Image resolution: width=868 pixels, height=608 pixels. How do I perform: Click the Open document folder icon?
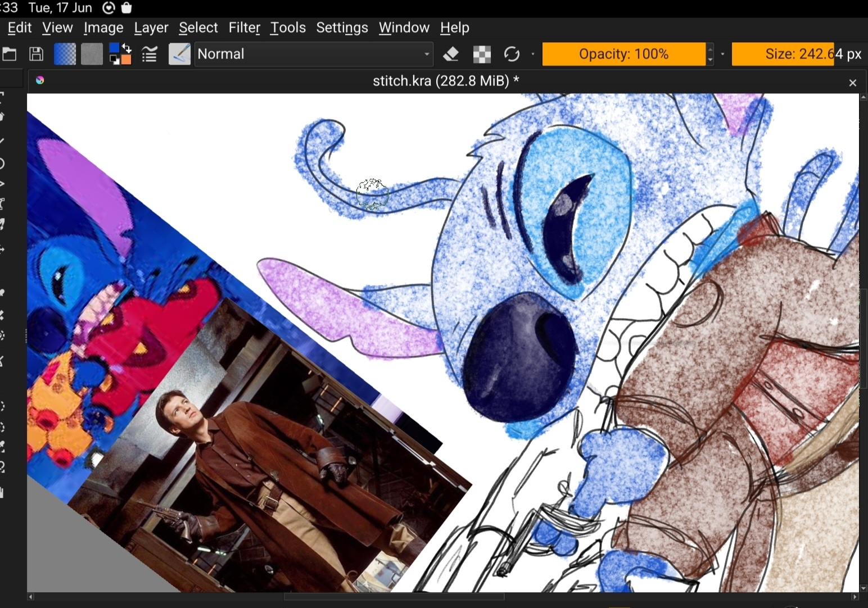tap(10, 55)
